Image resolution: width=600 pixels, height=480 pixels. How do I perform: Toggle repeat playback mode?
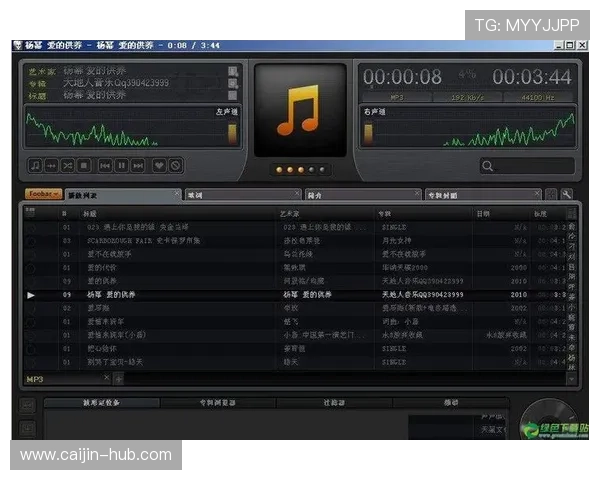[x=51, y=165]
